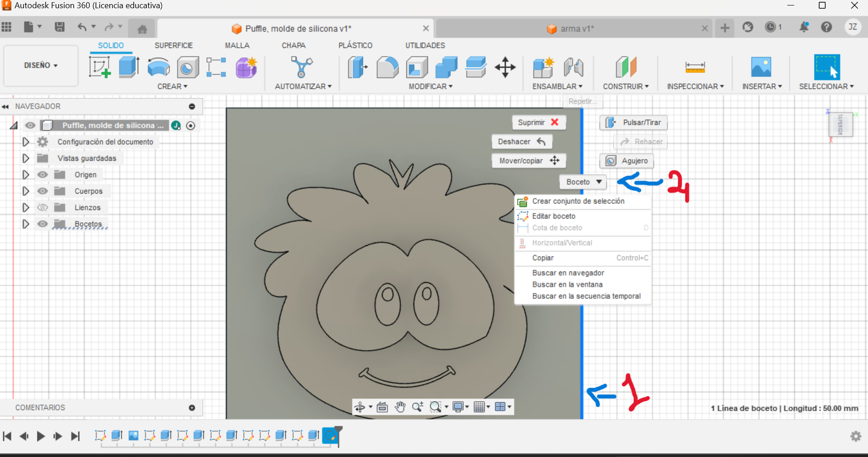The image size is (868, 457).
Task: Toggle visibility of Bocetos folder
Action: click(42, 224)
